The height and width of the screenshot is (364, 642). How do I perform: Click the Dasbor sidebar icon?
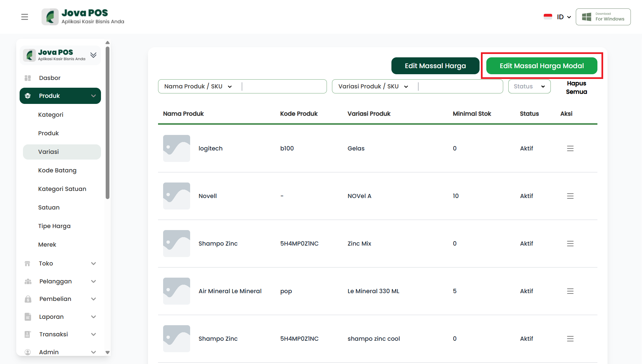pyautogui.click(x=28, y=78)
